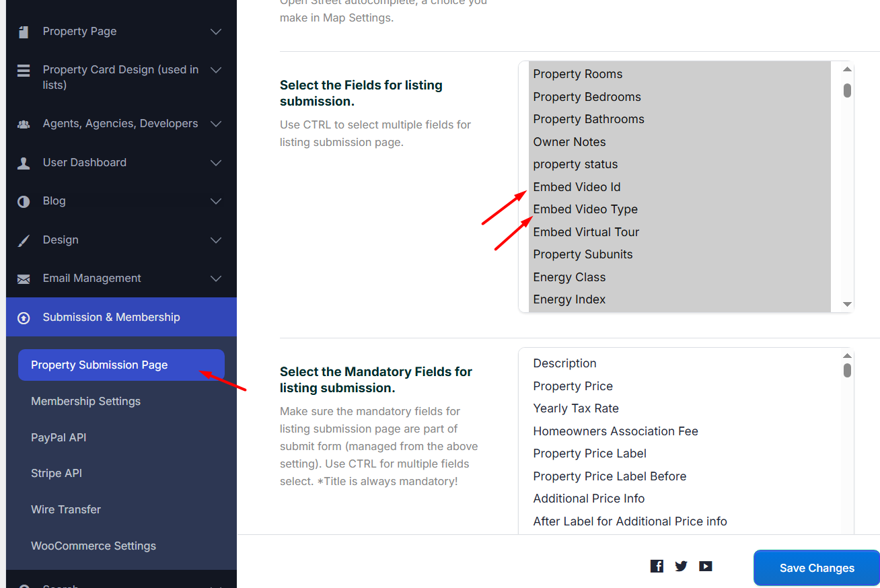Click the Blog half-circle icon
This screenshot has height=588, width=880.
click(24, 201)
